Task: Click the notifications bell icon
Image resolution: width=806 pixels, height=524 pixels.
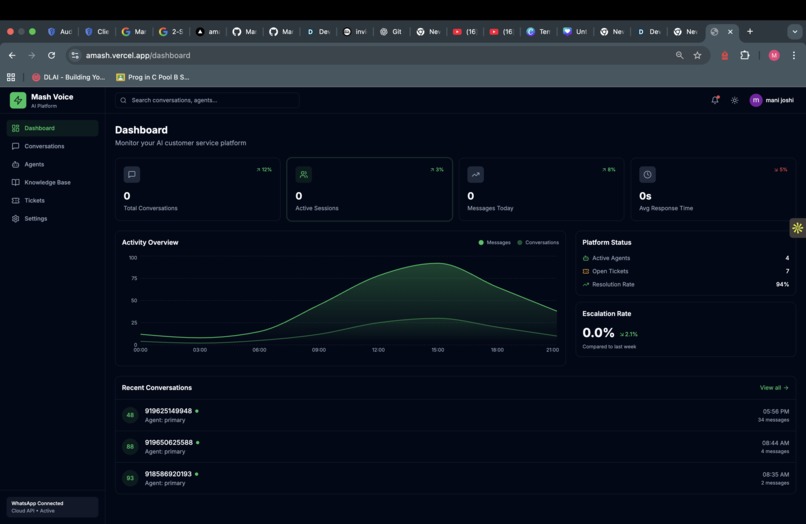Action: click(x=715, y=100)
